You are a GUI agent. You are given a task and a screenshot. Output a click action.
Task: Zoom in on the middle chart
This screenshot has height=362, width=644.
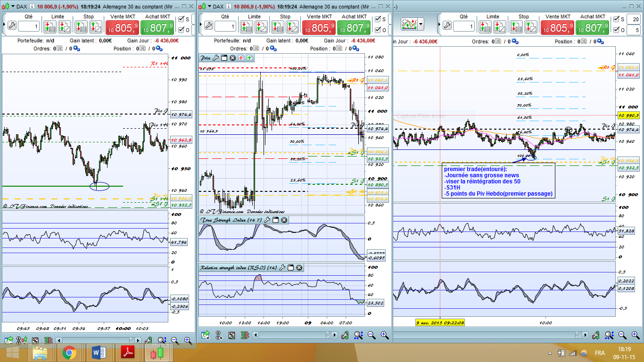[x=385, y=335]
